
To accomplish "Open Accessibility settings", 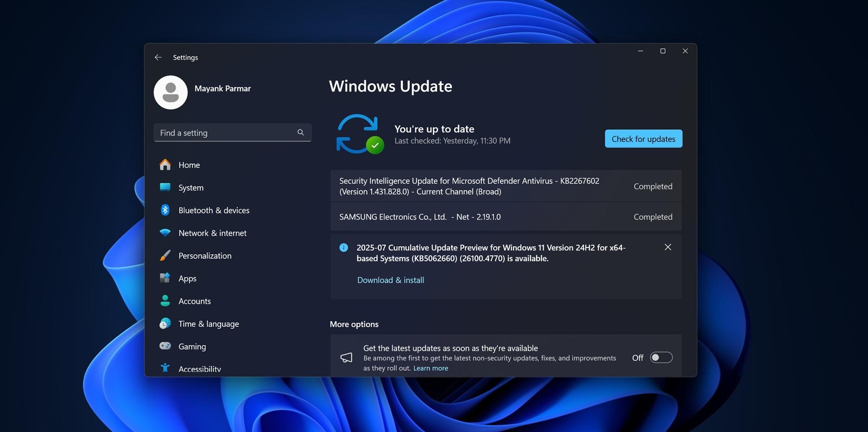I will (x=199, y=368).
